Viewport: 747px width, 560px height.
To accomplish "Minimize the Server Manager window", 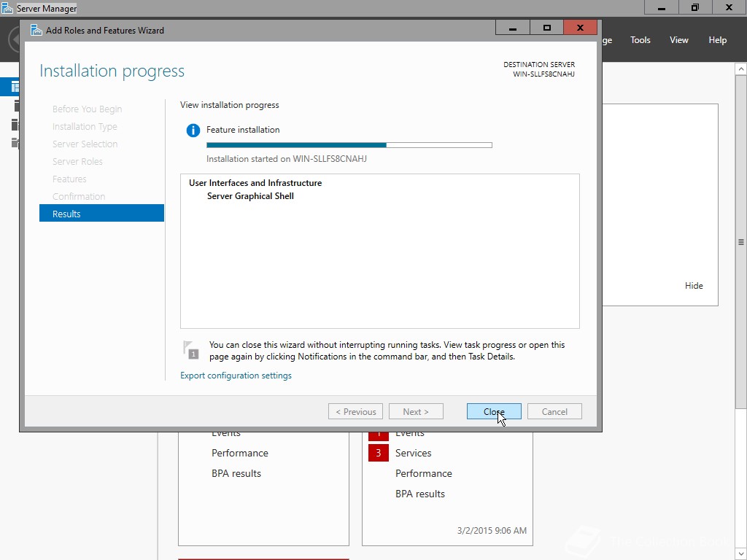I will coord(661,7).
